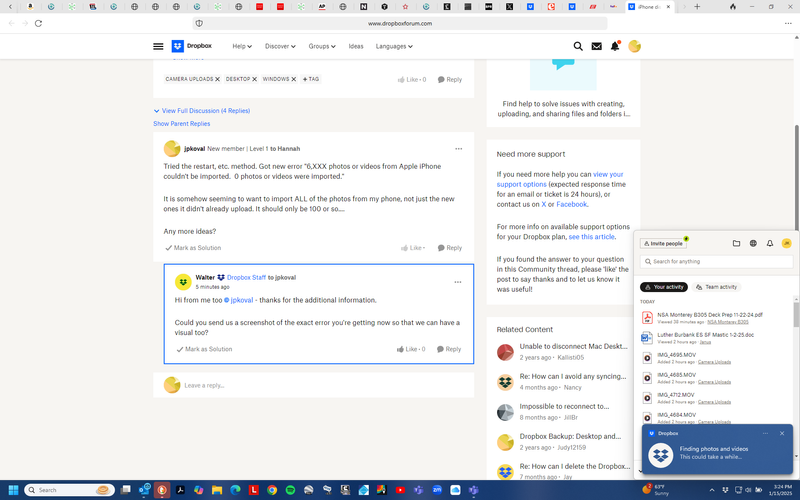Launch Spotify from taskbar

(290, 490)
